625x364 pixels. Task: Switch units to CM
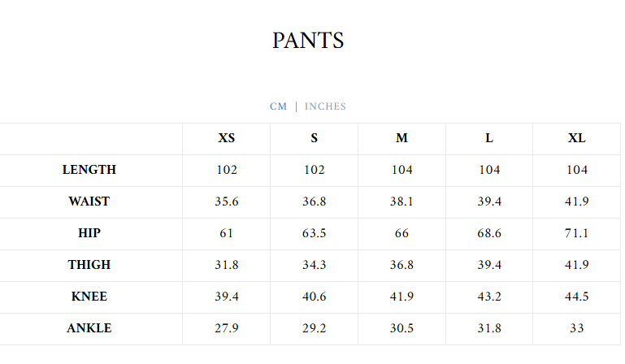point(278,106)
